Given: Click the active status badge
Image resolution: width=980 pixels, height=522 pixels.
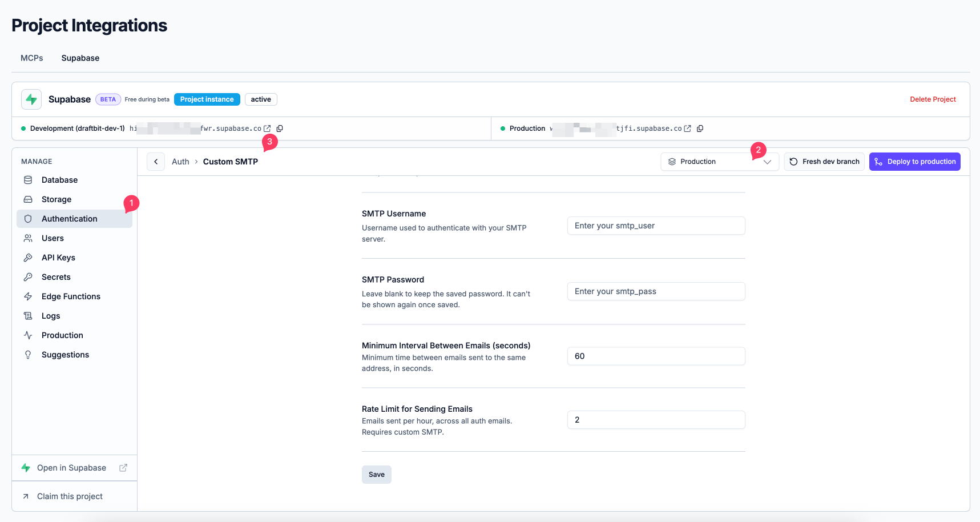Looking at the screenshot, I should coord(261,99).
